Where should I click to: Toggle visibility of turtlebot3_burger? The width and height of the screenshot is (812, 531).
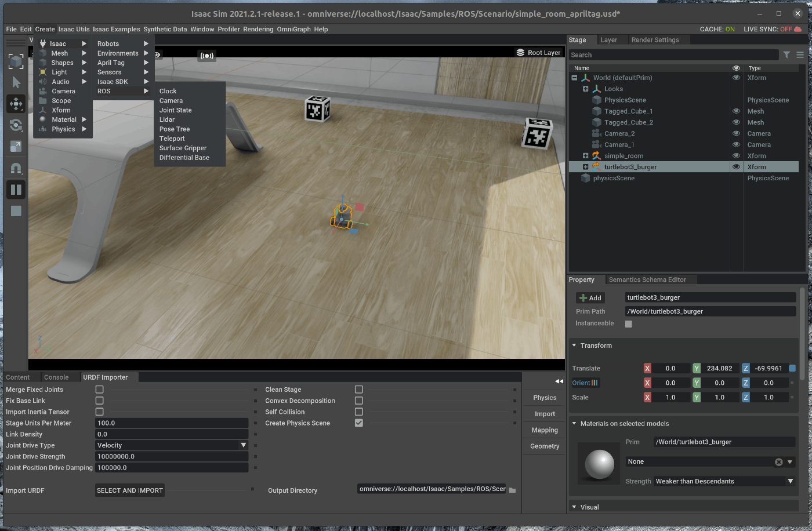pos(736,167)
